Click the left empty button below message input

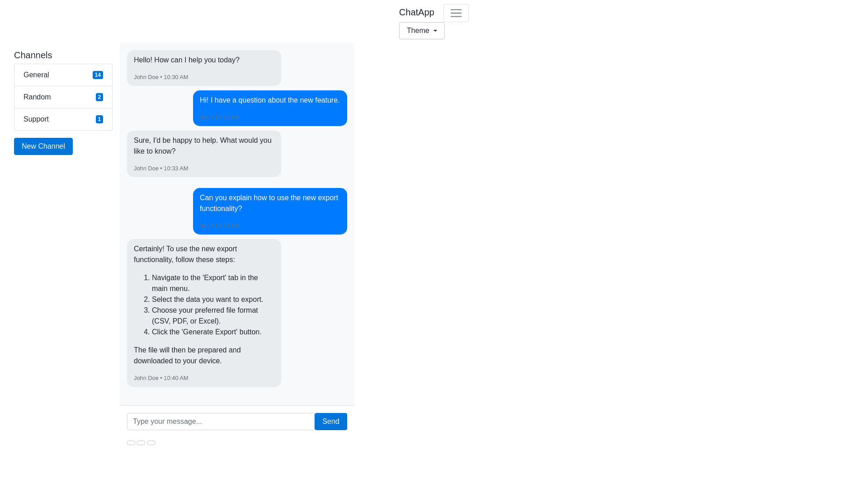[x=131, y=443]
